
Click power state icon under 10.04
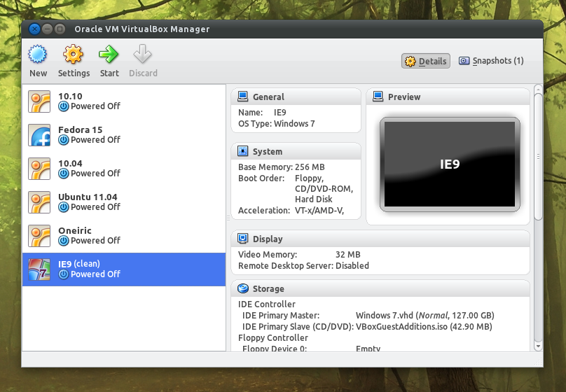coord(64,174)
